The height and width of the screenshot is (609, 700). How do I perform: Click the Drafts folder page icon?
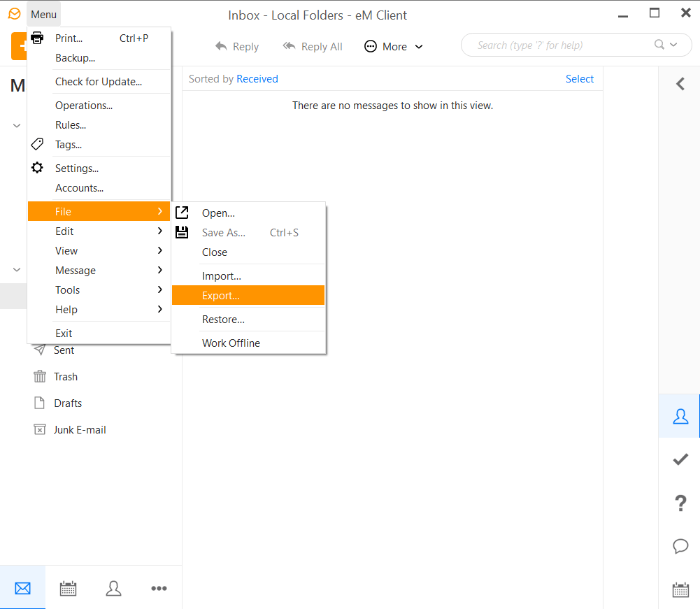(40, 403)
